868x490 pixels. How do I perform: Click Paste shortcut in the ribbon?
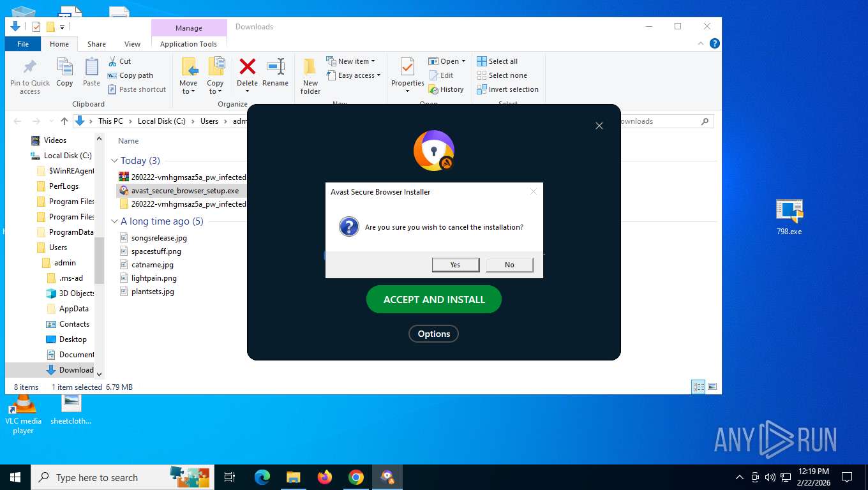(x=137, y=89)
